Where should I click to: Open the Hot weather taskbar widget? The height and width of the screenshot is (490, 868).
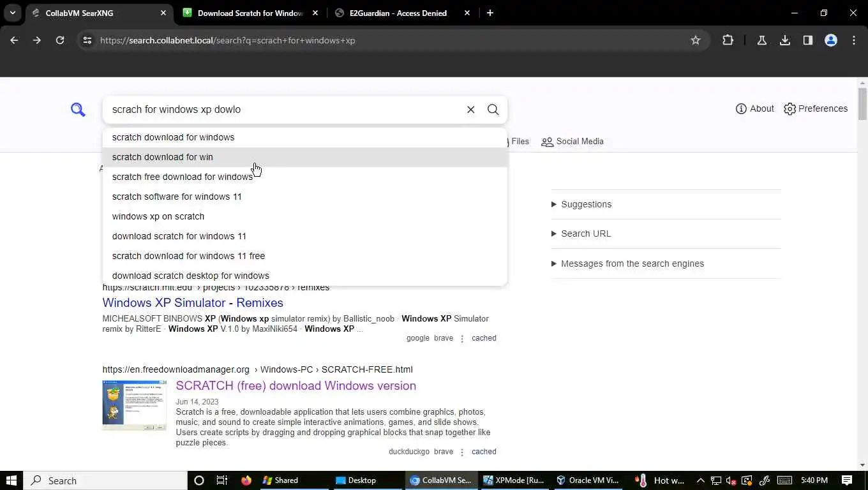[x=660, y=480]
